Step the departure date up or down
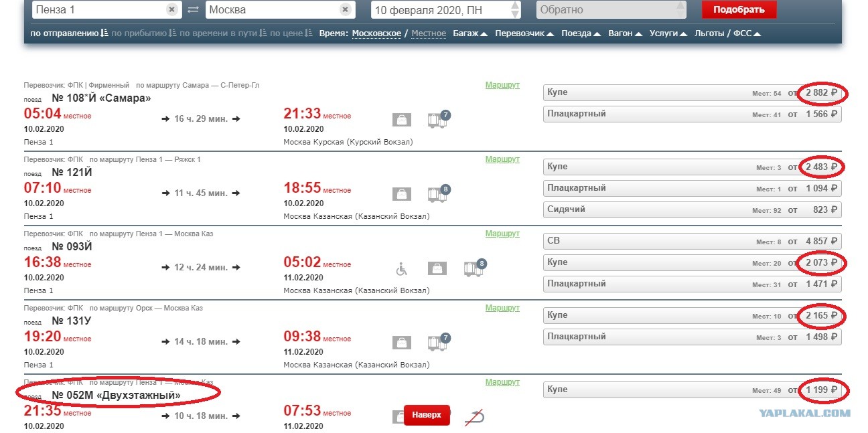This screenshot has height=433, width=868. pyautogui.click(x=514, y=9)
